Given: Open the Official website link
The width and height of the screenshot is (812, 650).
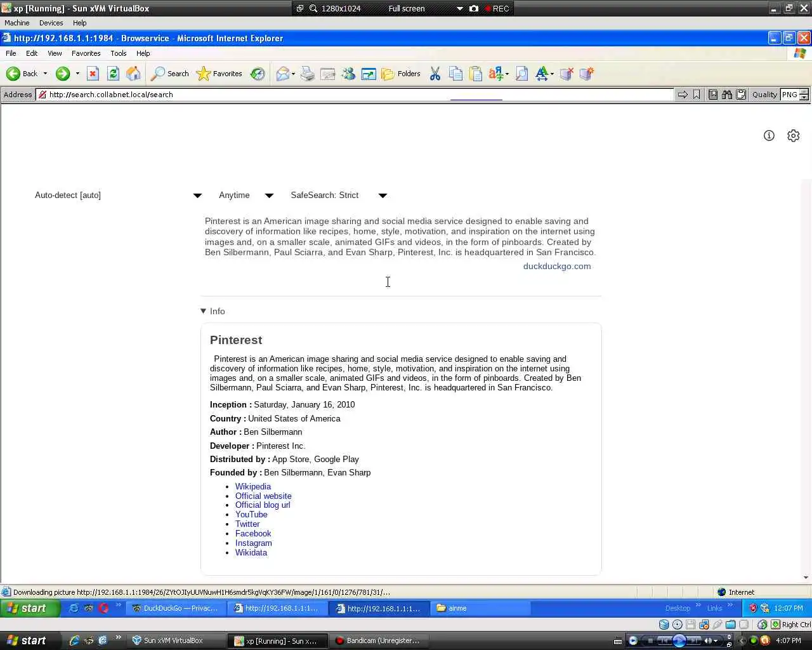Looking at the screenshot, I should coord(263,496).
